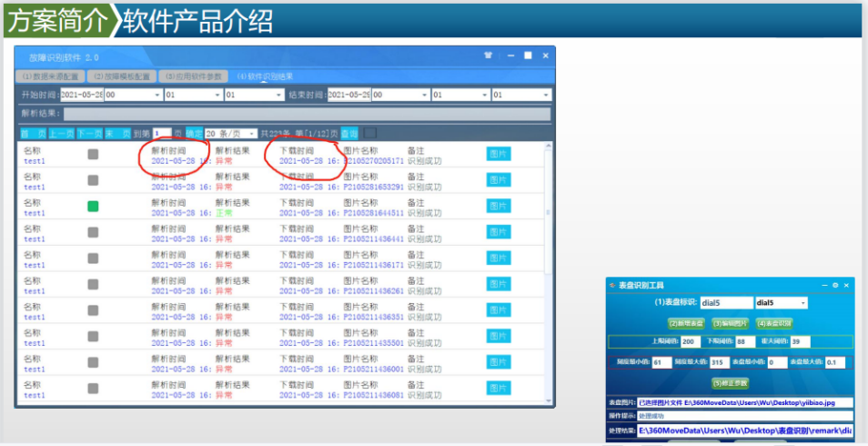This screenshot has height=446, width=868.
Task: Click gray status square in row P2105211435501
Action: [x=93, y=337]
